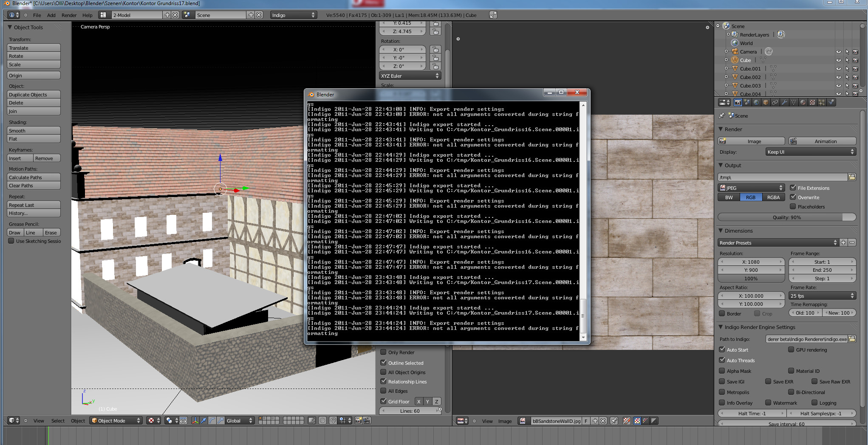Click the Animation render button
The width and height of the screenshot is (868, 445).
(822, 141)
